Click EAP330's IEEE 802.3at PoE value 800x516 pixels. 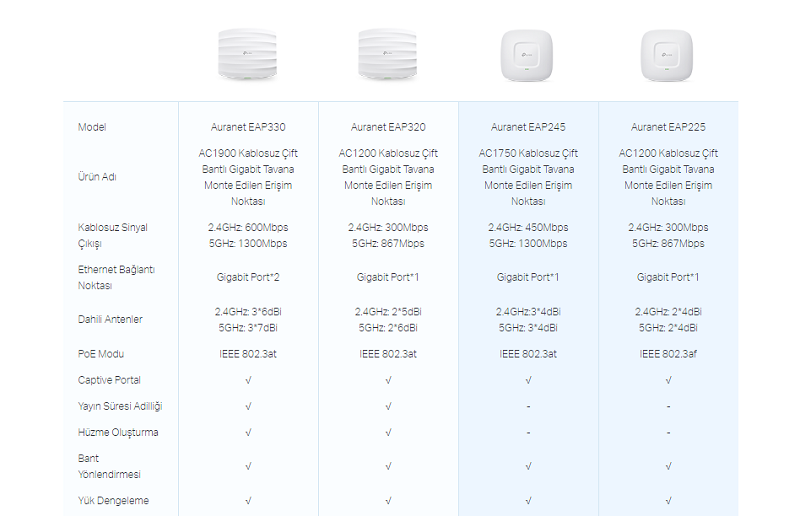pos(248,354)
